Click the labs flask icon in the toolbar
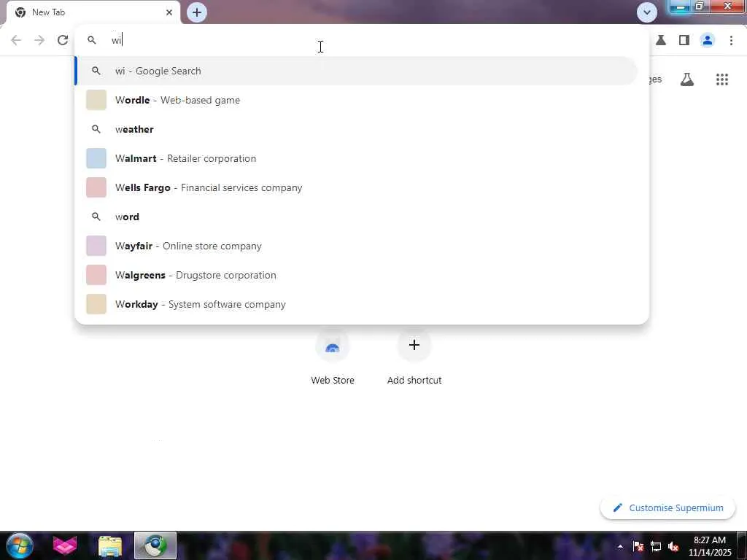The width and height of the screenshot is (747, 560). [x=661, y=40]
